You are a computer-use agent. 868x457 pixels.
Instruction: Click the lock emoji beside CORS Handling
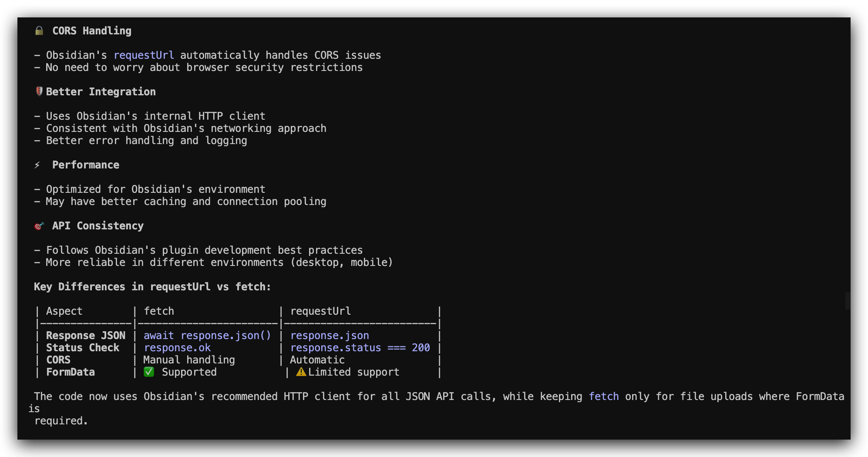39,30
